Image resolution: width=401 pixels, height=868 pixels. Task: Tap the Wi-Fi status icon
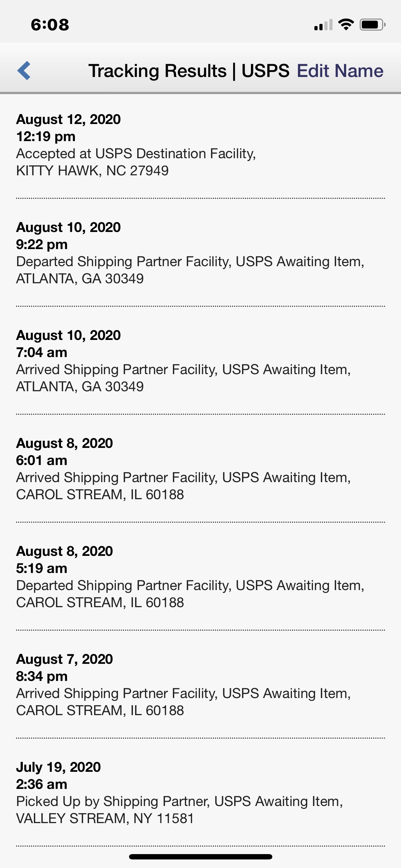[345, 25]
